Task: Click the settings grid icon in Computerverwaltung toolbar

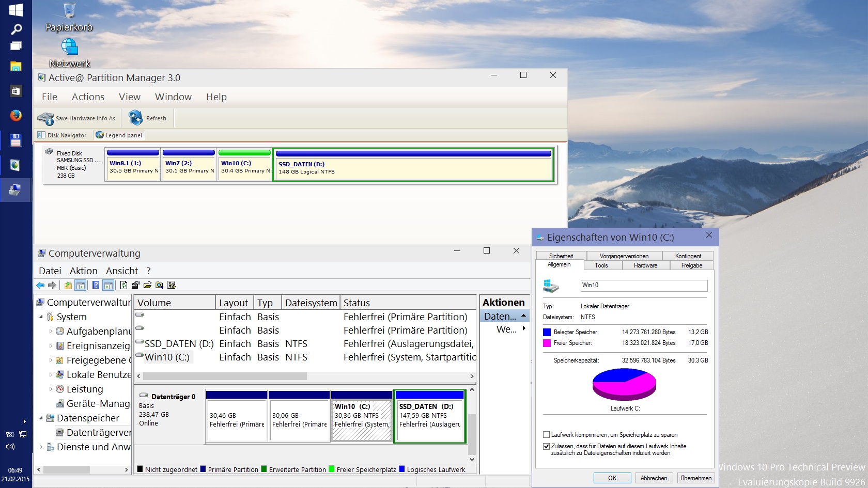Action: 172,285
